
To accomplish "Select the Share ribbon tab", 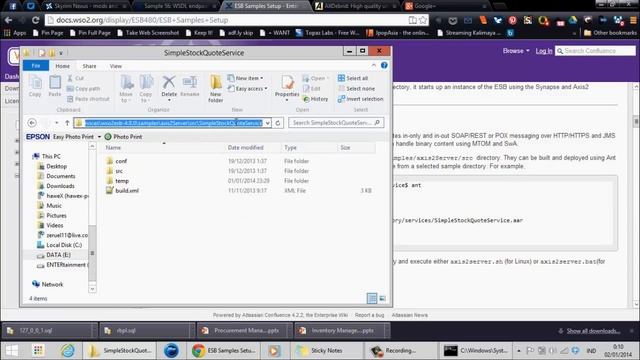I will 89,66.
